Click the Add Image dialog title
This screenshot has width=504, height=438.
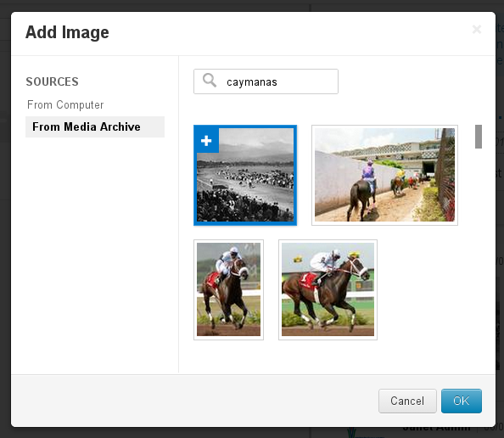67,32
